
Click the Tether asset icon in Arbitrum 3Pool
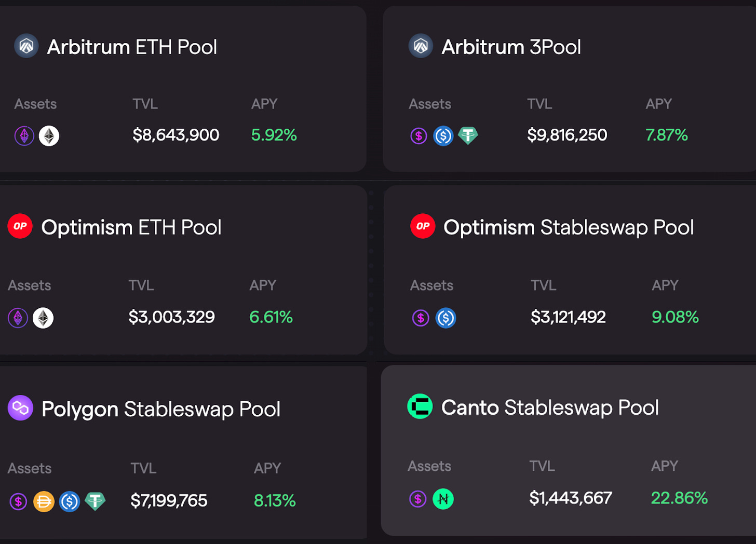click(x=468, y=135)
